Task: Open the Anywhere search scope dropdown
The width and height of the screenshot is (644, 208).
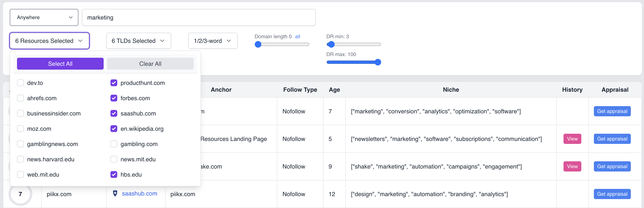Action: tap(44, 17)
